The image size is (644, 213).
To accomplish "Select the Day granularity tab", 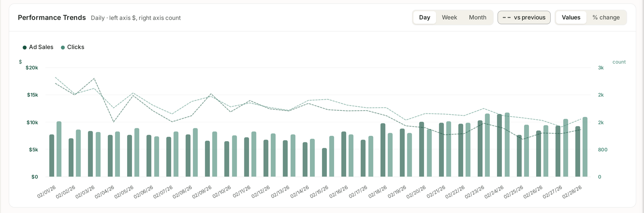I will 425,17.
